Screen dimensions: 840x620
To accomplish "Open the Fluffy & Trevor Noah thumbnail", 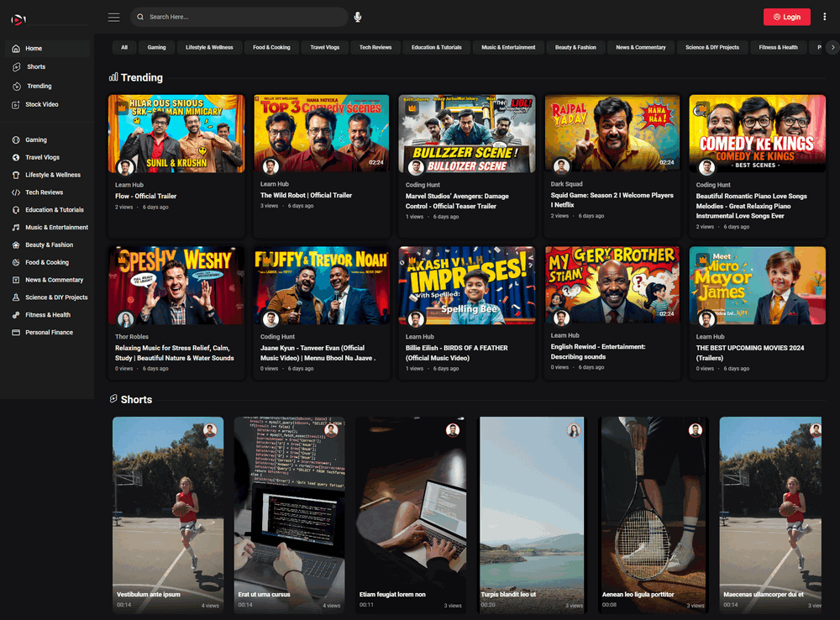I will (x=322, y=286).
